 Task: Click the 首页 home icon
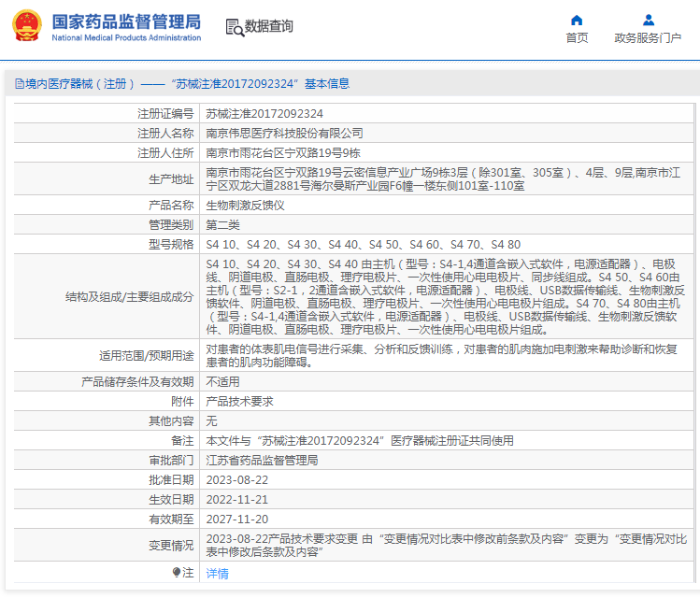tap(577, 20)
